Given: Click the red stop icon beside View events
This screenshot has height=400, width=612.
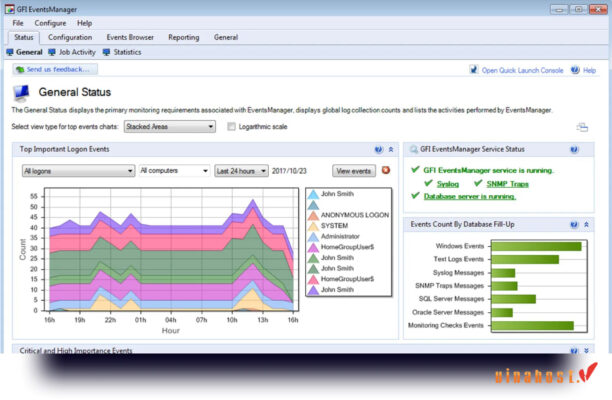Looking at the screenshot, I should 386,170.
